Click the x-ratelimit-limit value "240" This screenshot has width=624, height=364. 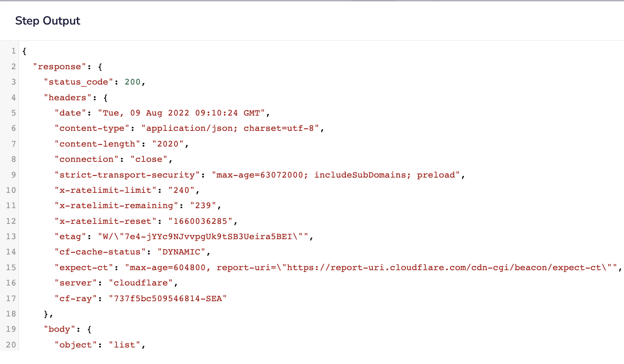pos(181,190)
